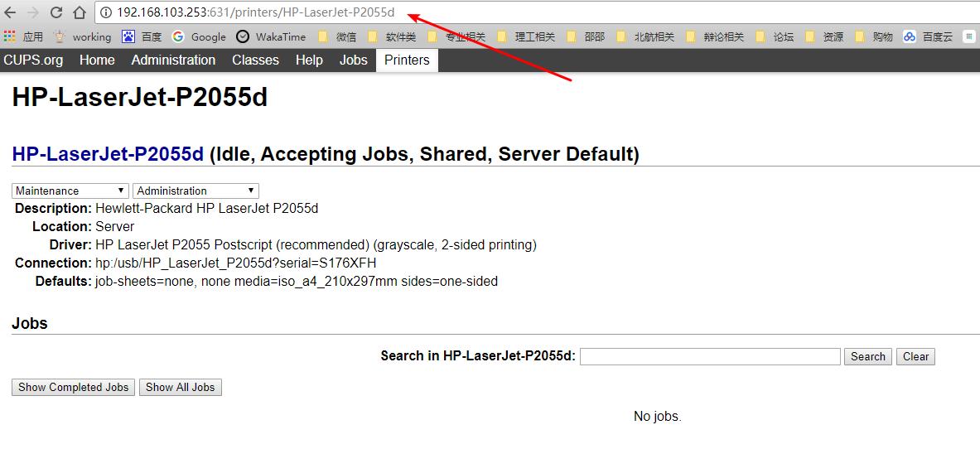The width and height of the screenshot is (980, 449).
Task: Click the Search button
Action: [x=868, y=356]
